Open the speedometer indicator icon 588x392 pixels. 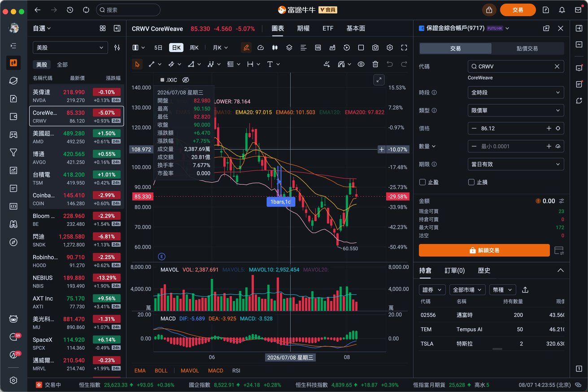click(x=261, y=48)
